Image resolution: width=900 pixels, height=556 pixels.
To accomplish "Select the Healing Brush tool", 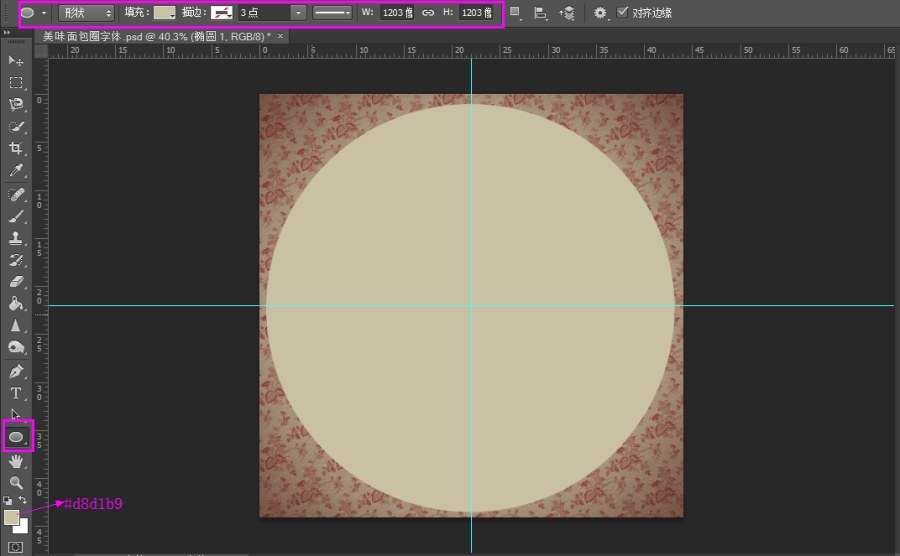I will [16, 195].
